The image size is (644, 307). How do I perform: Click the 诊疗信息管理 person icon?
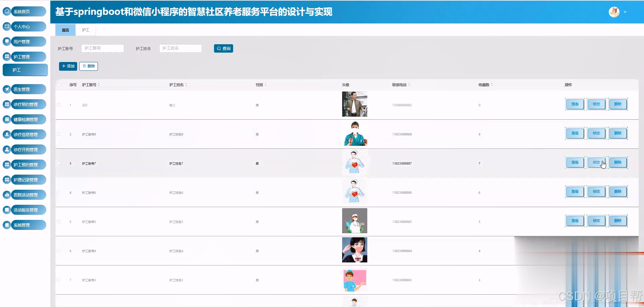point(7,134)
